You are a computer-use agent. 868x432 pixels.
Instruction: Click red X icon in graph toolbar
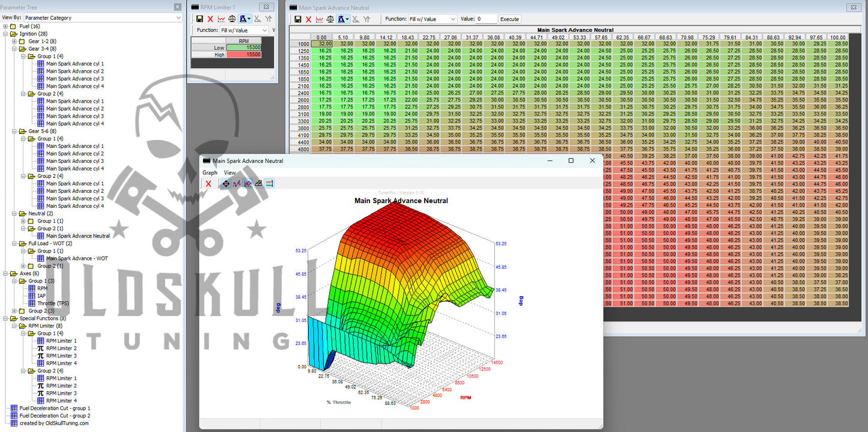[x=208, y=183]
